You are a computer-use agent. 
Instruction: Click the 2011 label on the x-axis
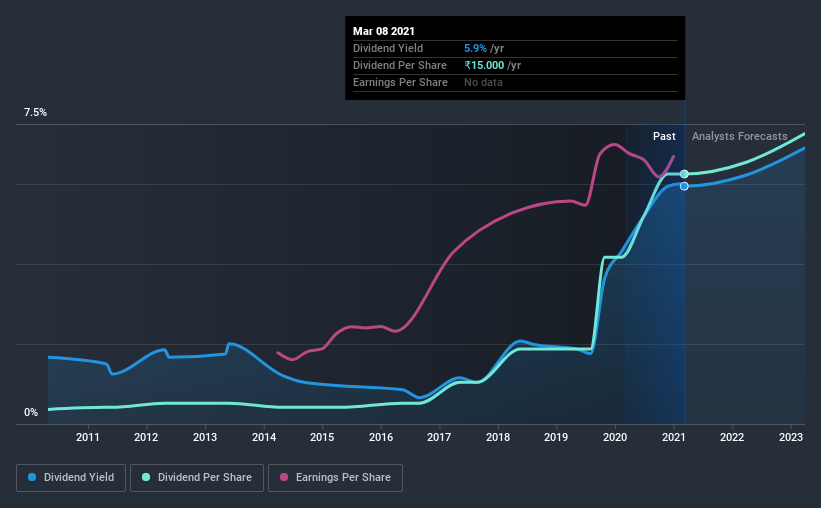coord(88,436)
